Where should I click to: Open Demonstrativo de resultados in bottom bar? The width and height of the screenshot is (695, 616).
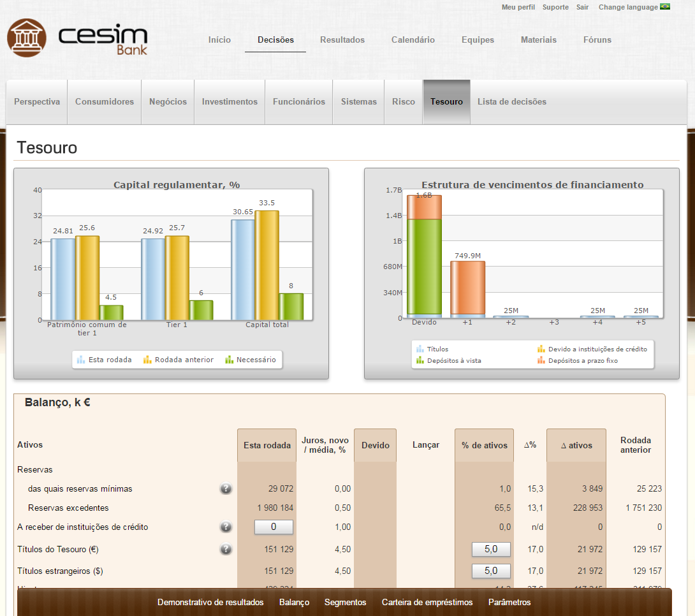[x=210, y=603]
